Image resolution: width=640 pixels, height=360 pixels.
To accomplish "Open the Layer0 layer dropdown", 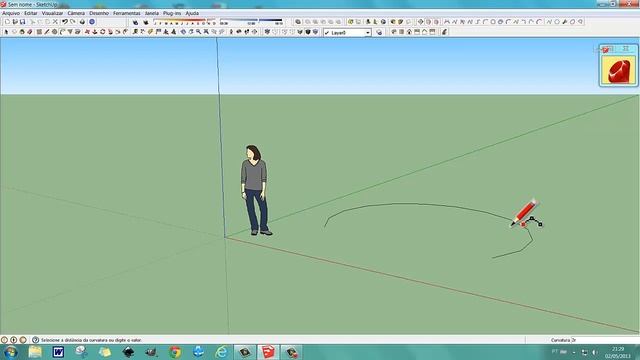I will (x=347, y=32).
